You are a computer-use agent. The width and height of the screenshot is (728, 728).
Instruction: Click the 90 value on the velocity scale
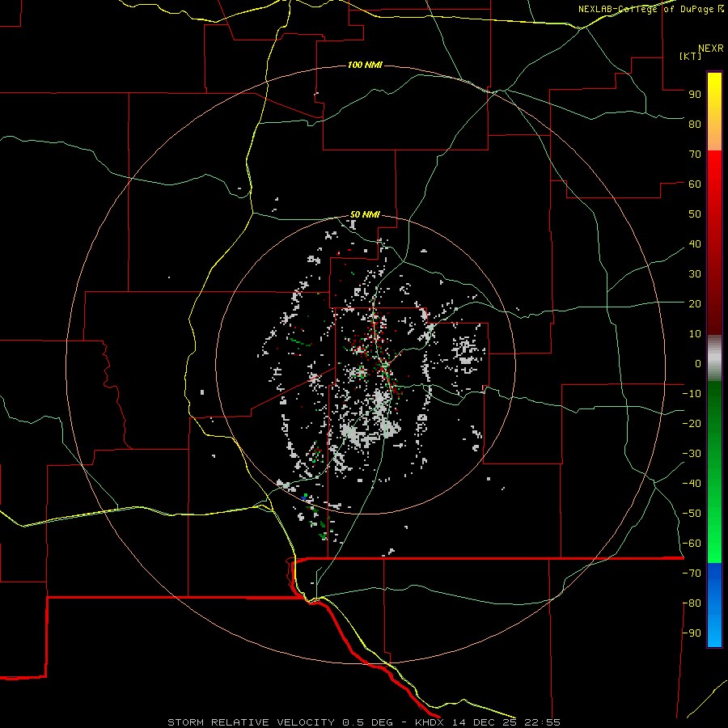tap(695, 95)
